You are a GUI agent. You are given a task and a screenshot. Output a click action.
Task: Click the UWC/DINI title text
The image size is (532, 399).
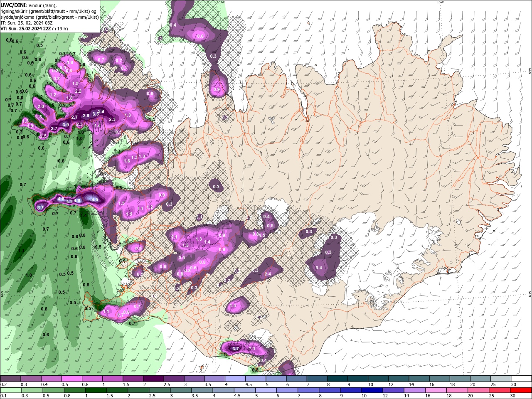point(13,5)
